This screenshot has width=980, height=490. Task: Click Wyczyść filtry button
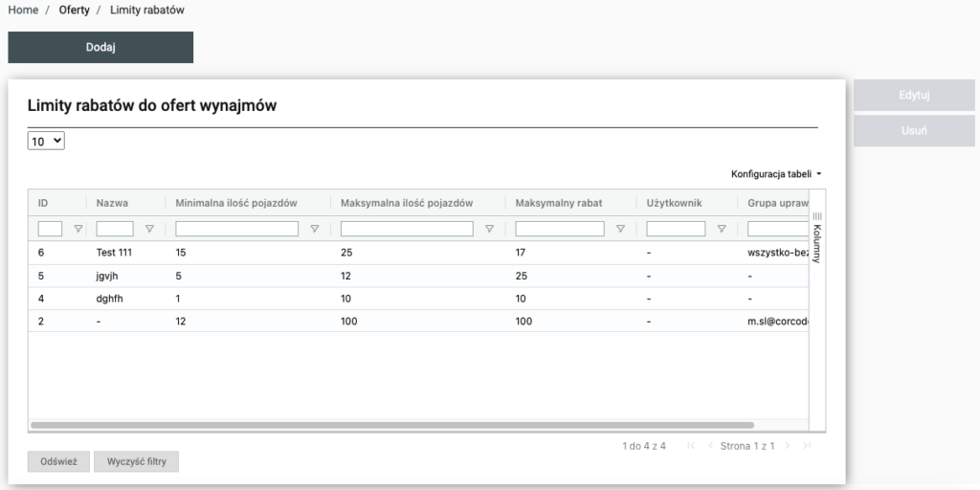point(136,461)
